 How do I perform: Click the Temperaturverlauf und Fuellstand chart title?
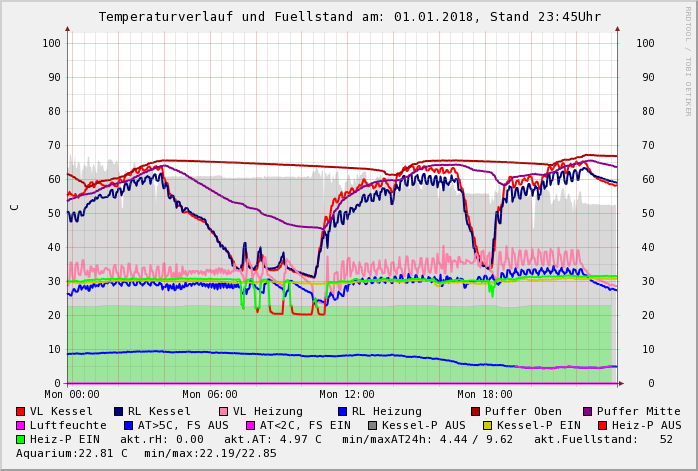coord(349,17)
